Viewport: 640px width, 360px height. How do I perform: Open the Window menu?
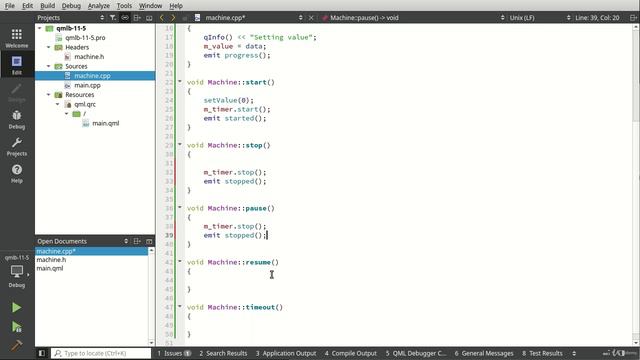tap(150, 6)
